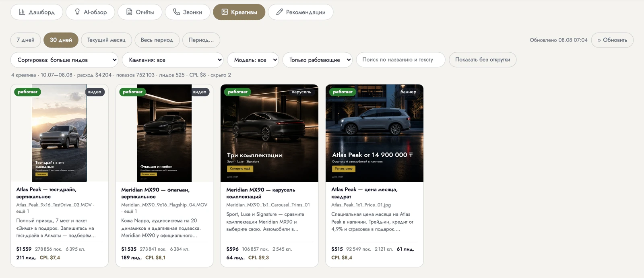Click CPL $7,4 value
The image size is (644, 278).
tap(50, 257)
